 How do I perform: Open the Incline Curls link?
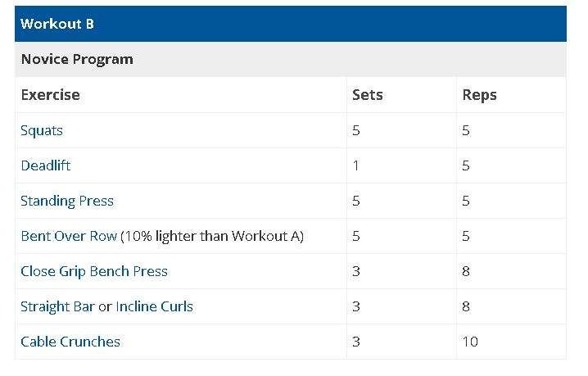(155, 306)
